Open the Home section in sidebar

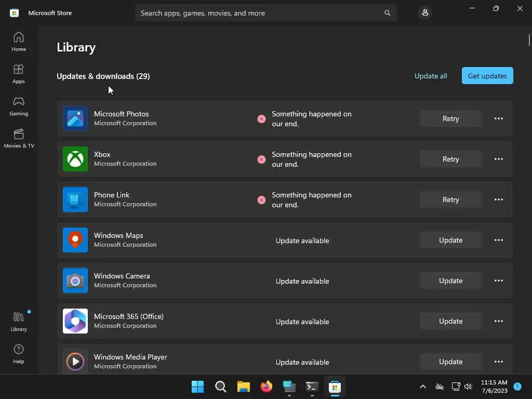point(19,42)
